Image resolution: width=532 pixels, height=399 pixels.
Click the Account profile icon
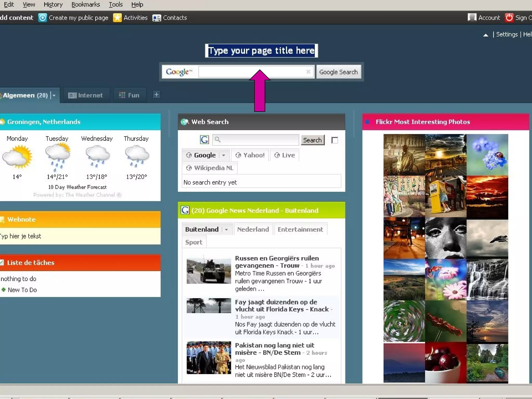tap(472, 17)
